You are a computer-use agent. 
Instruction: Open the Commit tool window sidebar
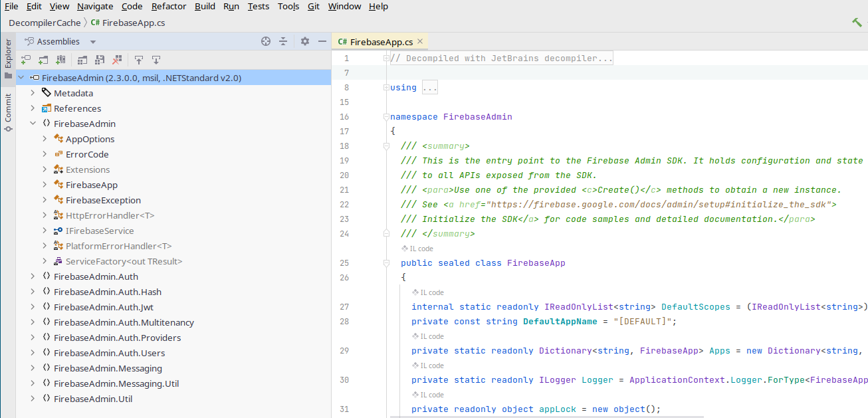8,112
